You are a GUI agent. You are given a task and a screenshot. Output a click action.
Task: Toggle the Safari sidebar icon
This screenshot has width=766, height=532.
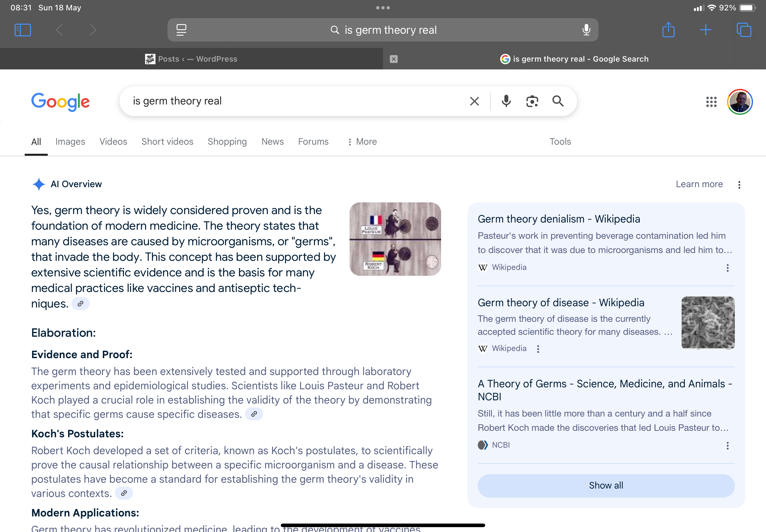click(x=23, y=30)
